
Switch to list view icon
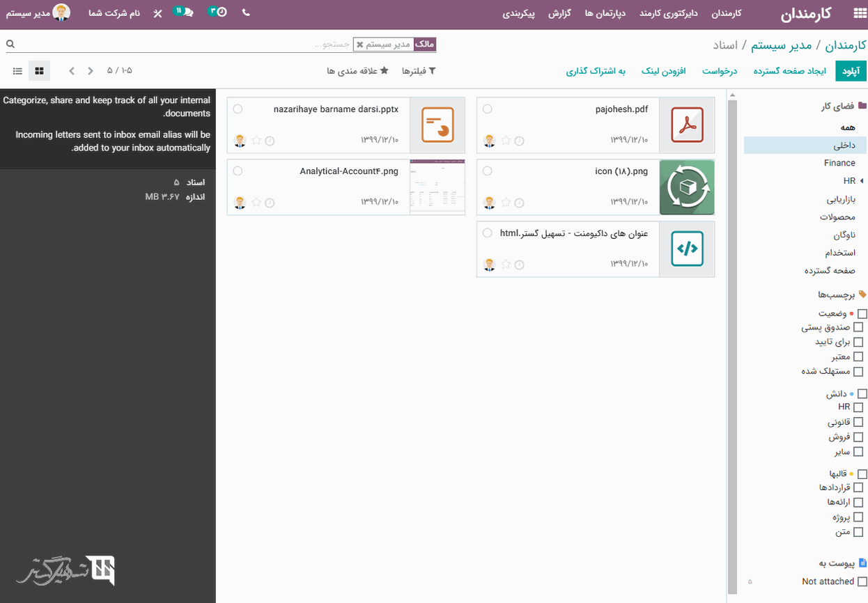coord(17,71)
